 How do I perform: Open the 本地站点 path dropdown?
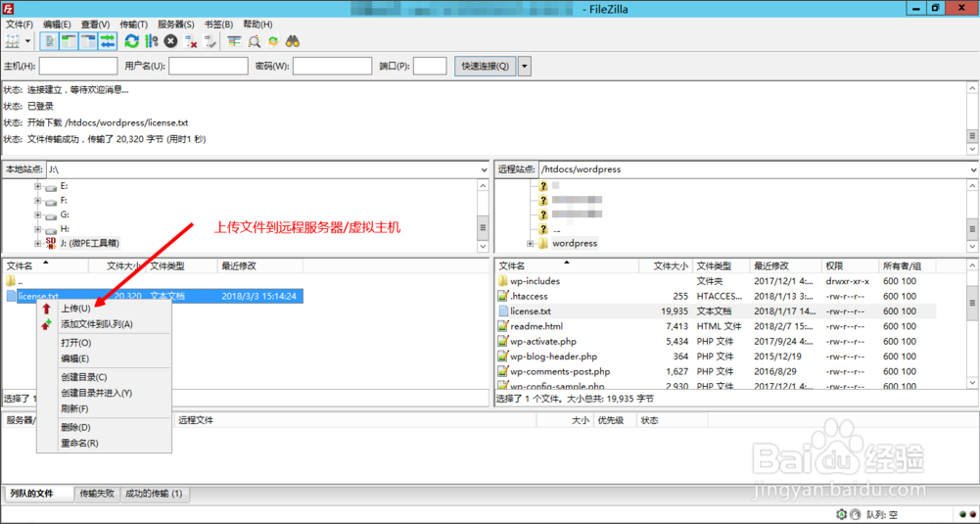[484, 169]
